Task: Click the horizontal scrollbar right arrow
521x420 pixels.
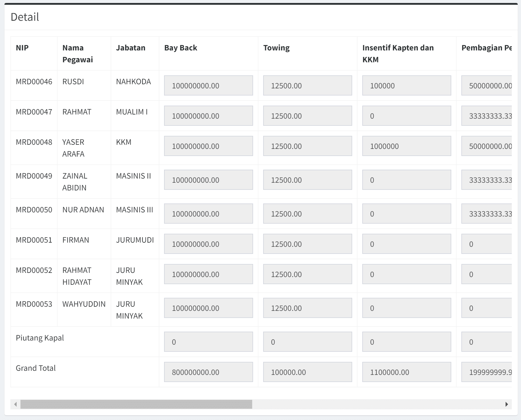Action: click(507, 404)
